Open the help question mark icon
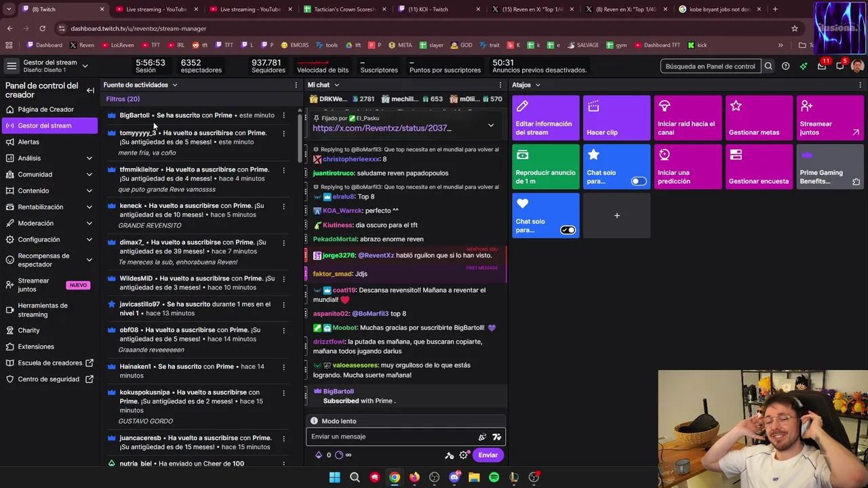868x488 pixels. 785,66
